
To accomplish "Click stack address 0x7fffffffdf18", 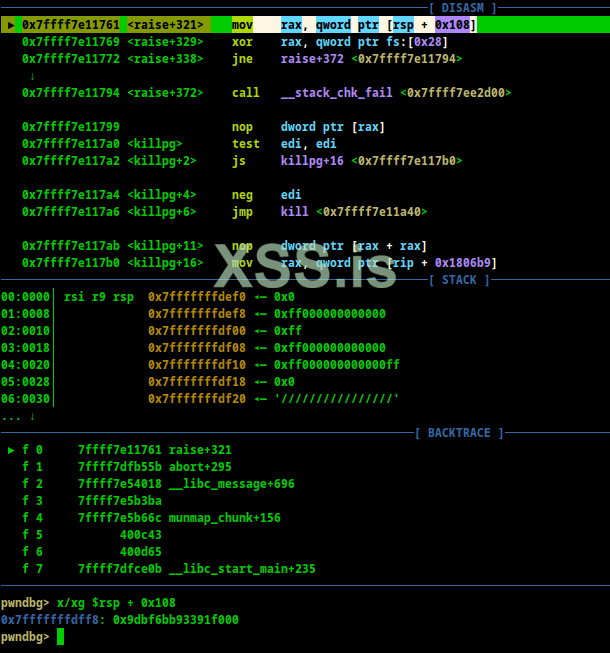I will pos(197,382).
